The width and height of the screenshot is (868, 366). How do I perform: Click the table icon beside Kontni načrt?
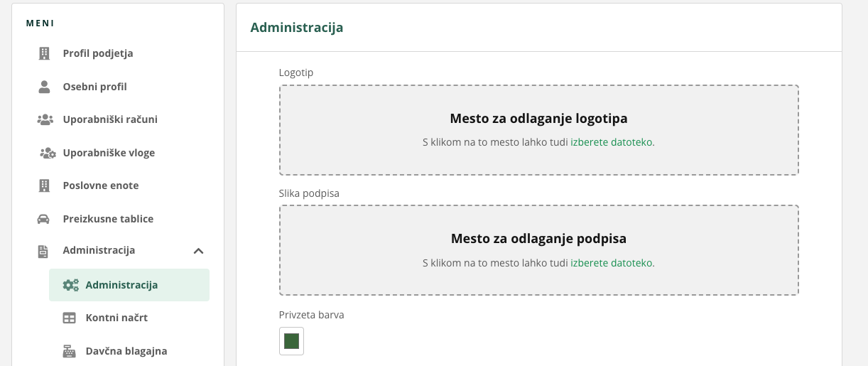click(69, 318)
